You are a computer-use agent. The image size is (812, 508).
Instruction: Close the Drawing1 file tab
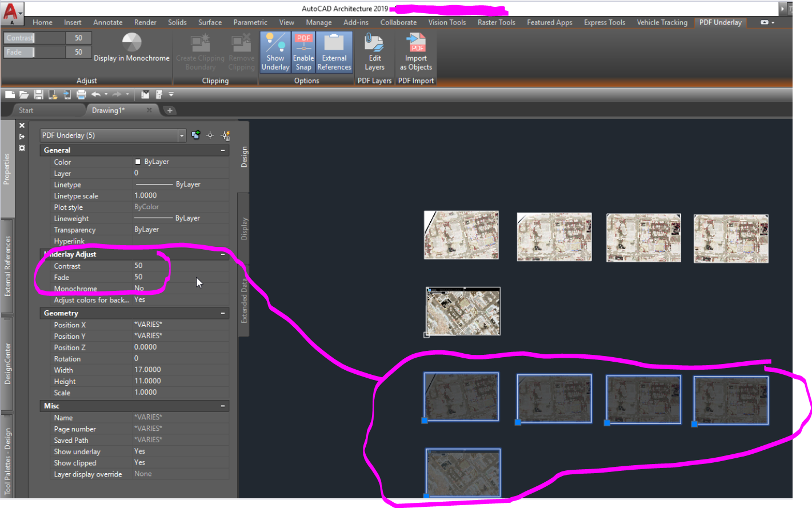click(149, 110)
